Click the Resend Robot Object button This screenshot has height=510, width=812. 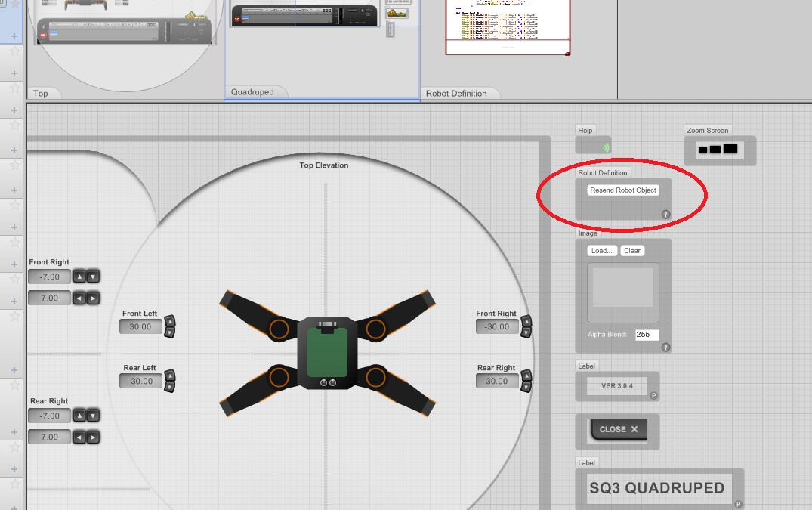point(623,190)
